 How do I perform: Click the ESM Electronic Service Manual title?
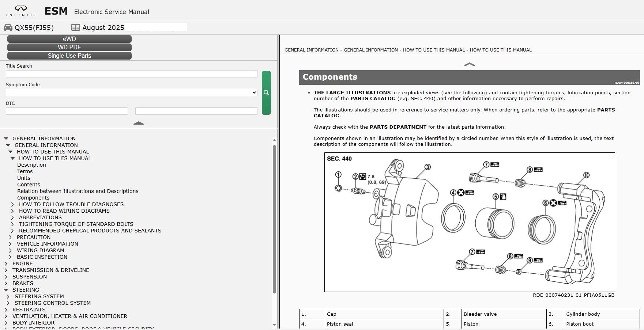click(97, 11)
